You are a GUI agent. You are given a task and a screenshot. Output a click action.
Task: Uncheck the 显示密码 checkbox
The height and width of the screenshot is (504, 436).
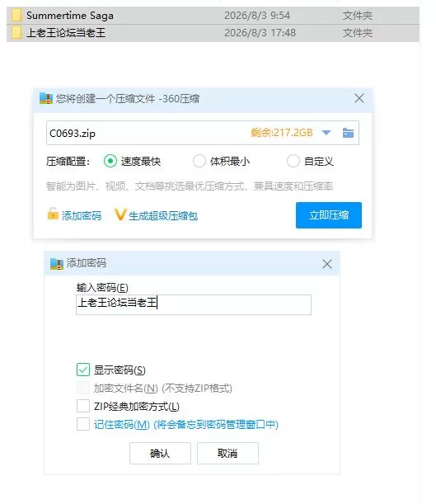coord(83,370)
